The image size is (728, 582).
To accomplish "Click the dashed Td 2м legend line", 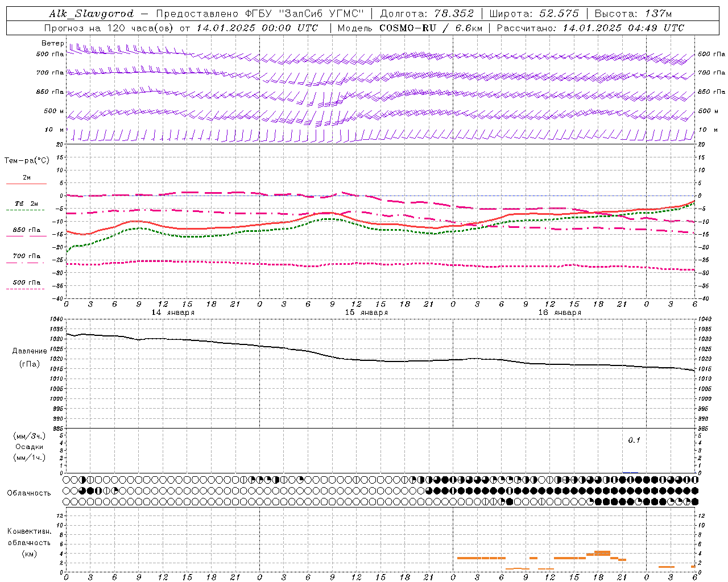I will (x=26, y=210).
